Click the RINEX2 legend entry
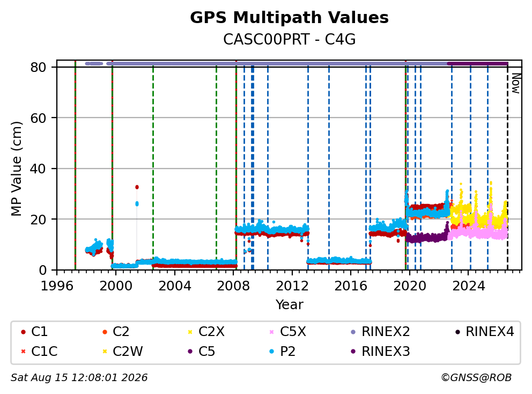 [x=380, y=332]
